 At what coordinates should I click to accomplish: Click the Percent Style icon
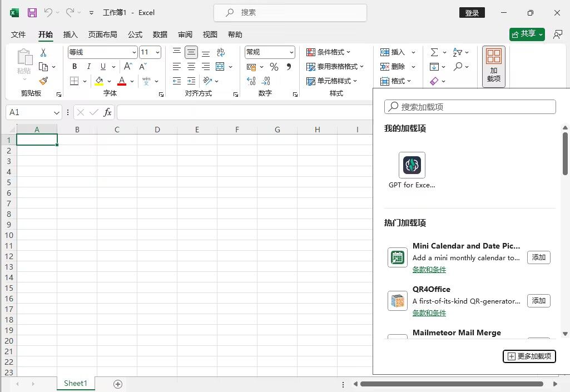(x=274, y=67)
